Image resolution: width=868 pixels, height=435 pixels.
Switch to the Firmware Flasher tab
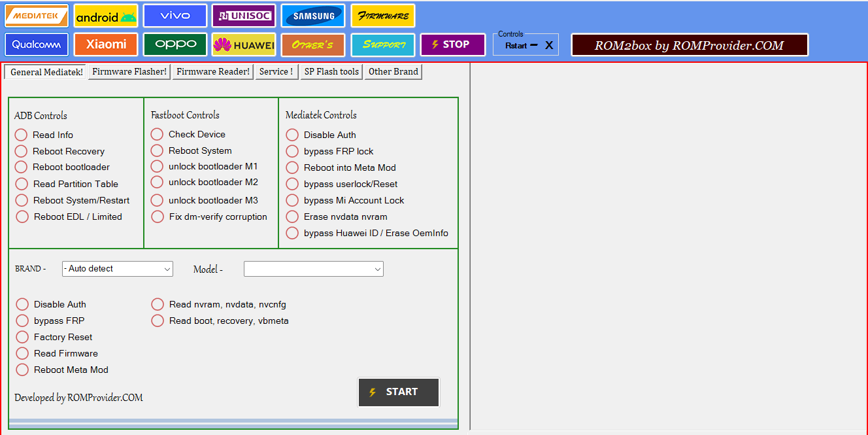(129, 71)
